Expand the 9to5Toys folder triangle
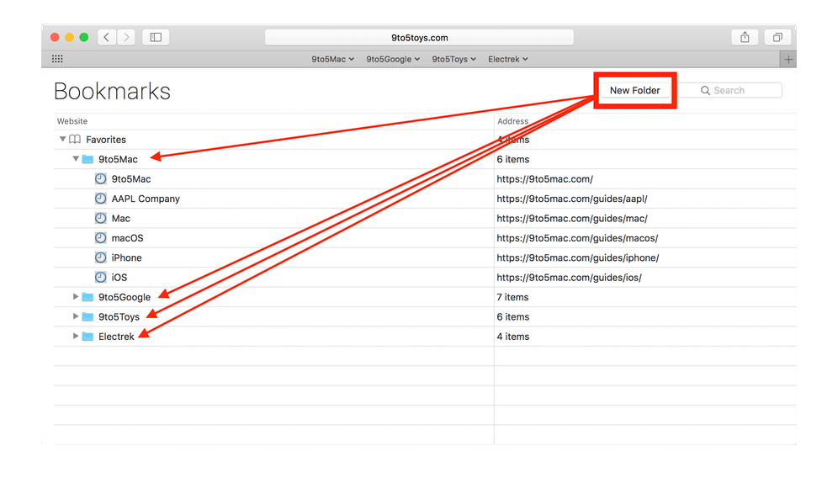The height and width of the screenshot is (504, 838). coord(76,316)
